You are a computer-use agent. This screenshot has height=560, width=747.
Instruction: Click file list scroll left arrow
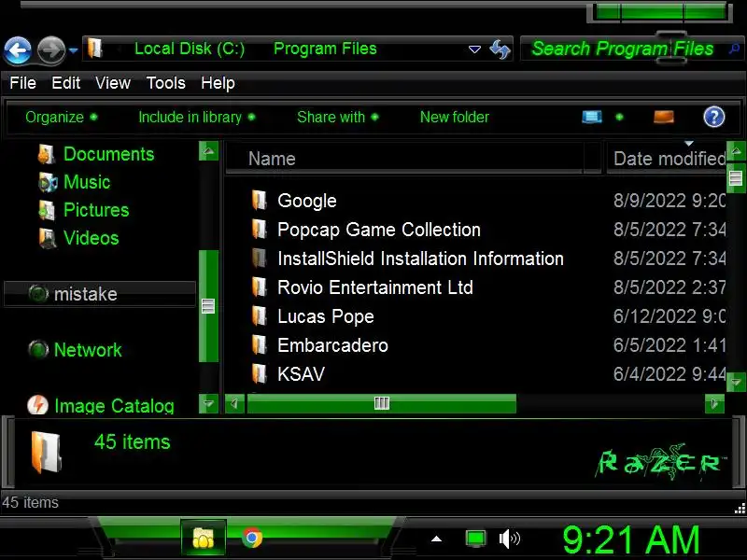point(234,404)
